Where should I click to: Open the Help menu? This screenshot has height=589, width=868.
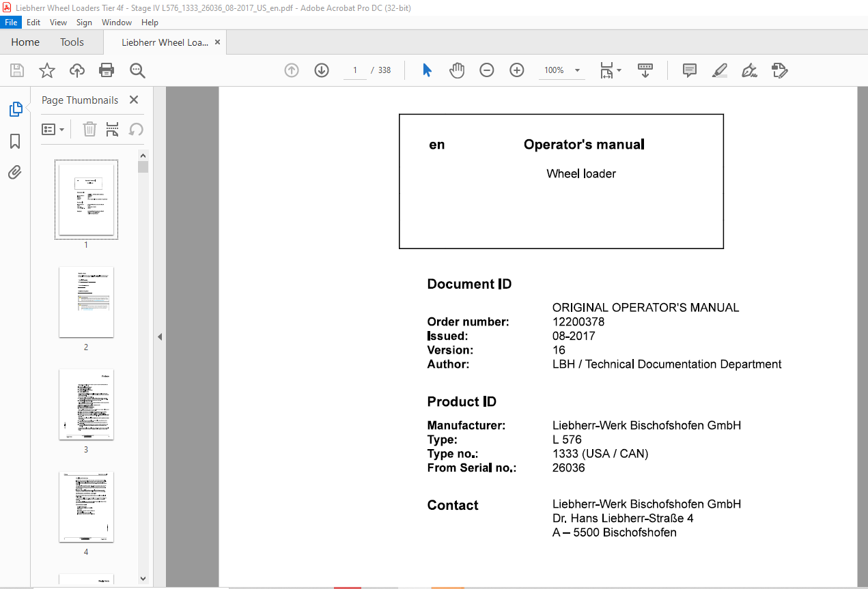pyautogui.click(x=150, y=23)
